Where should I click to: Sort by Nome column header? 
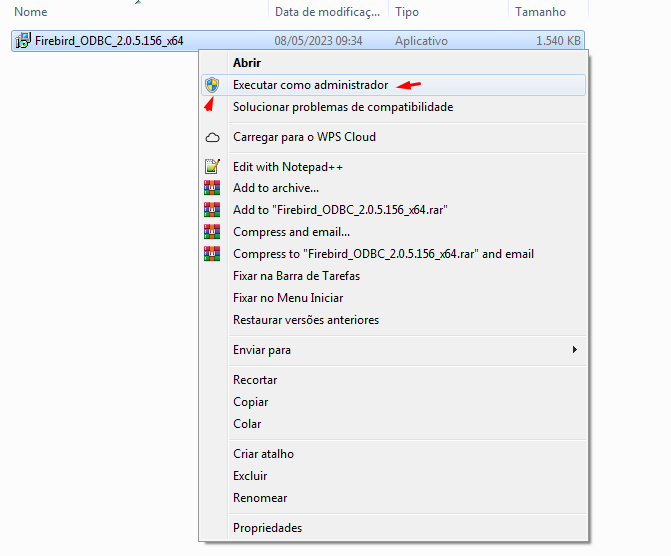[x=139, y=12]
